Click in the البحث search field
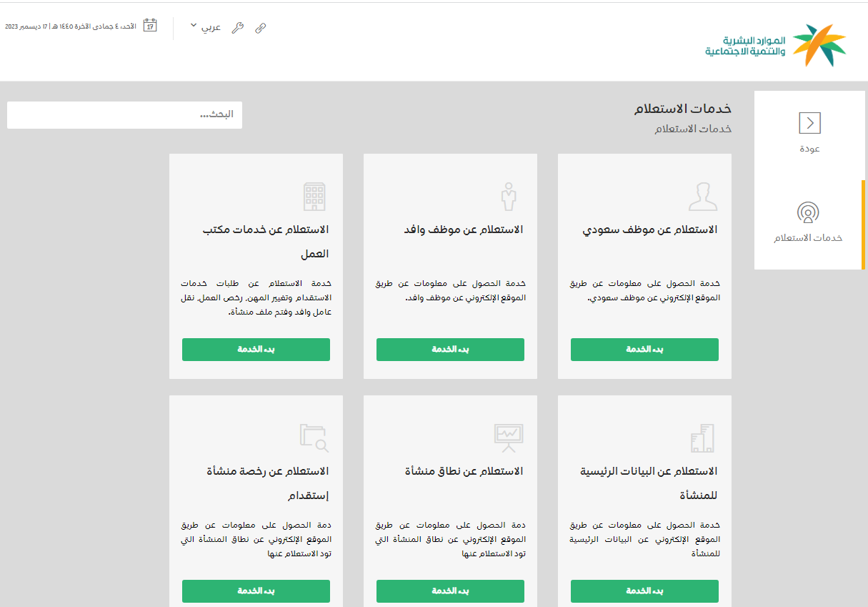Screen dimensions: 868x607 [124, 115]
